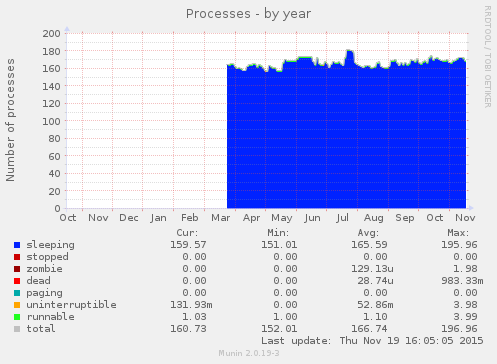This screenshot has height=364, width=497.
Task: Click uninterruptible average value 52.86m
Action: click(x=376, y=305)
